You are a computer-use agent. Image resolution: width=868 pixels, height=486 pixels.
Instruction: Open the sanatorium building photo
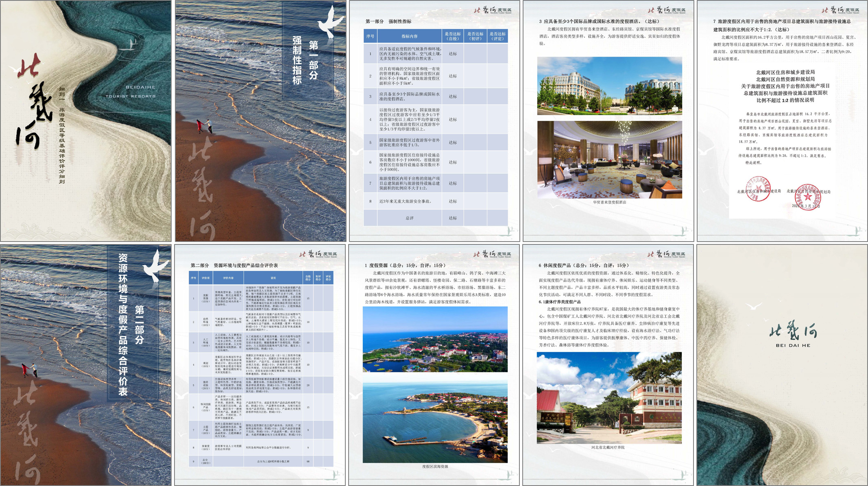(609, 398)
